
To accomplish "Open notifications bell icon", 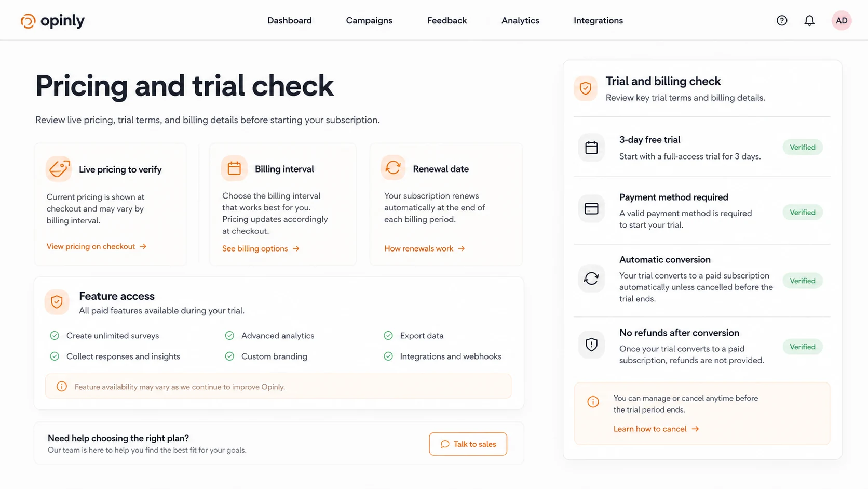I will pos(809,21).
